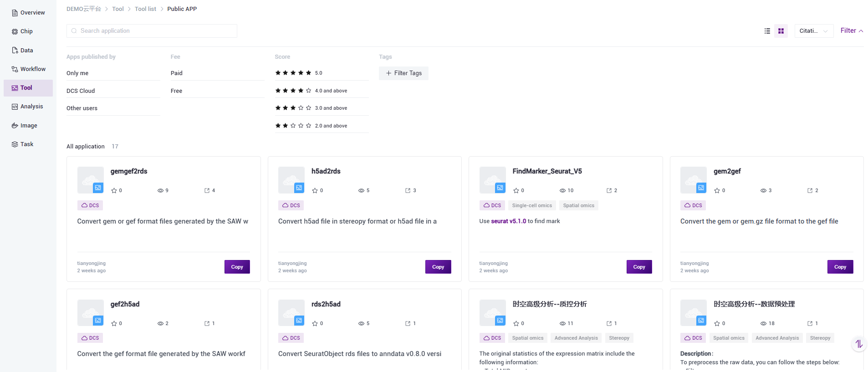868x372 pixels.
Task: Click the floating up-down arrows button
Action: click(859, 344)
